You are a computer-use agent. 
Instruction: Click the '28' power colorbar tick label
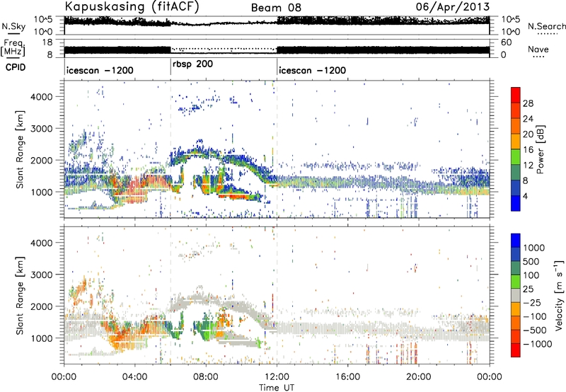pos(528,103)
